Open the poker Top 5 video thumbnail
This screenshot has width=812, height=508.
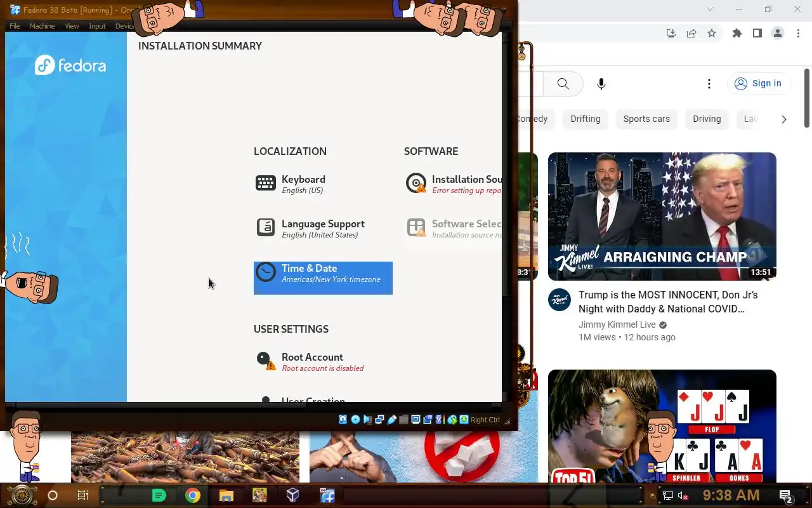[x=662, y=426]
